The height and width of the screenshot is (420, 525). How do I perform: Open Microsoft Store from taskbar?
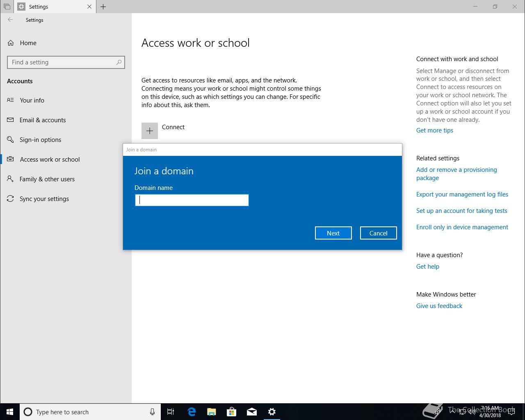click(232, 412)
